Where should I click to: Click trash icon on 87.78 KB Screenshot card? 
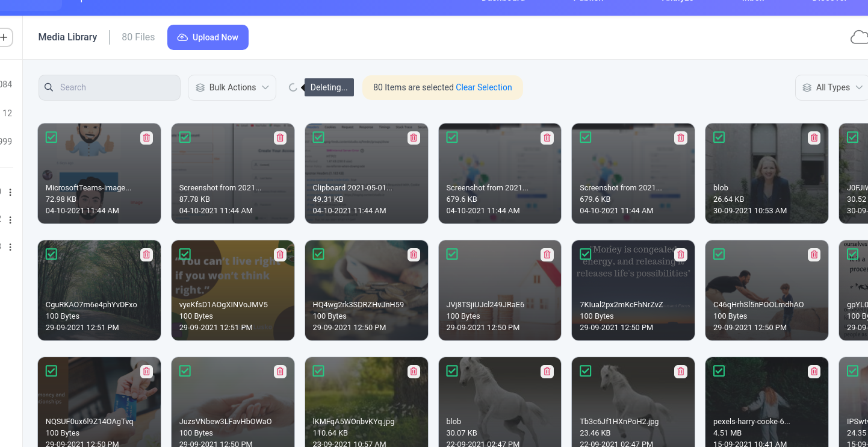[280, 138]
